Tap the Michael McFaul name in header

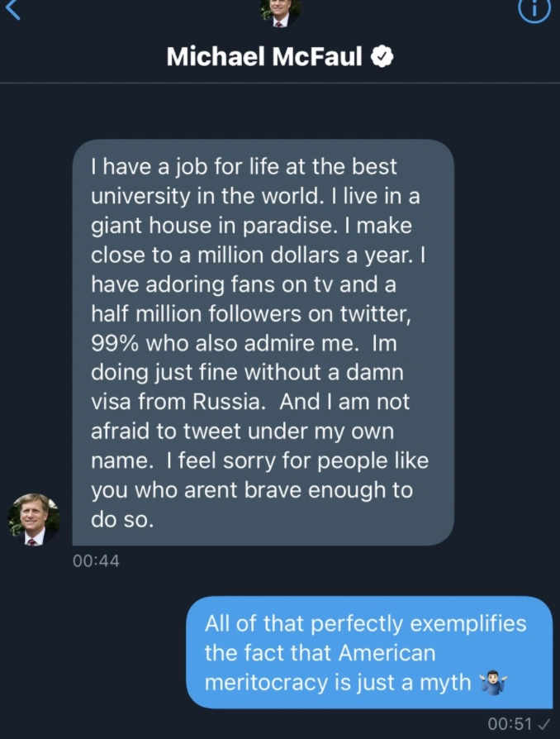pyautogui.click(x=264, y=56)
